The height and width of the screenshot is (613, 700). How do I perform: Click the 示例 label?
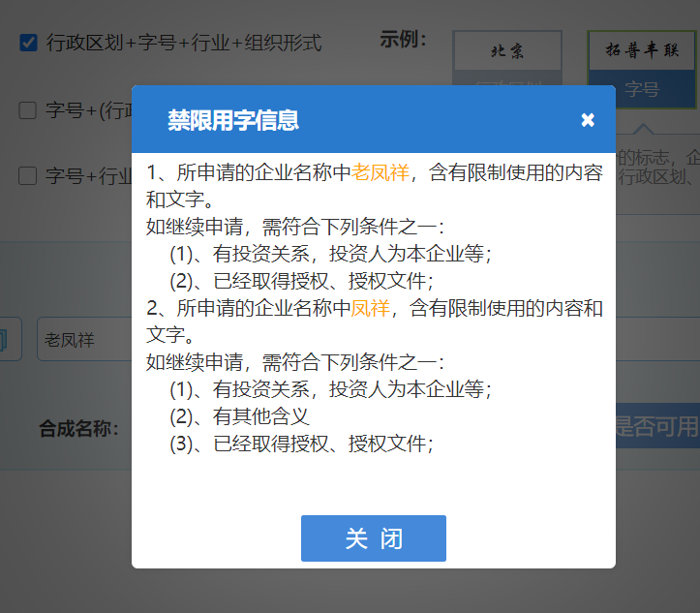[x=403, y=40]
